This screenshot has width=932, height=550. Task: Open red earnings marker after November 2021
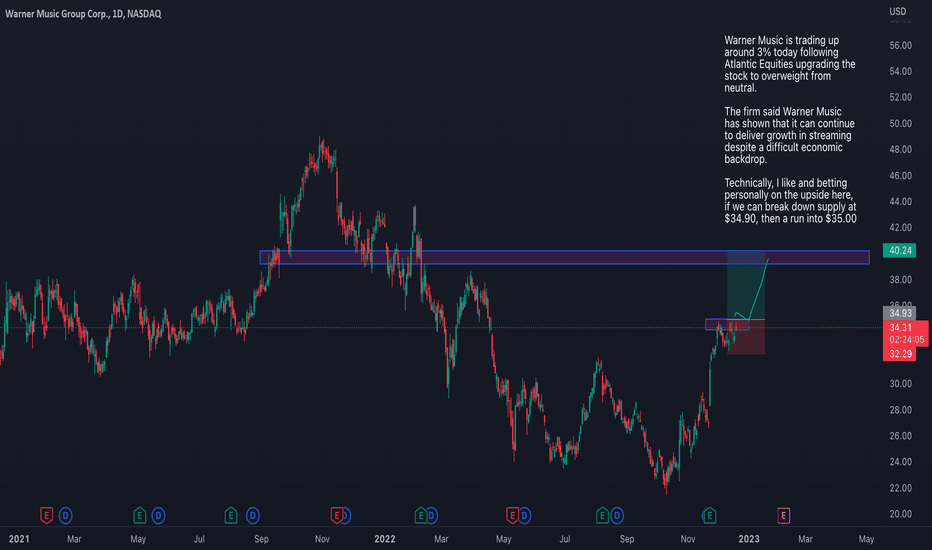(336, 515)
